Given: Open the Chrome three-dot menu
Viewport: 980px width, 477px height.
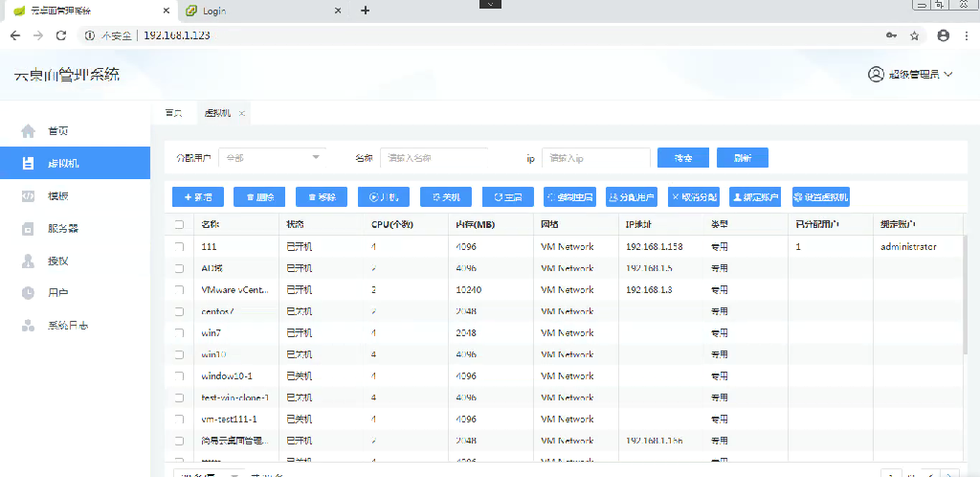Looking at the screenshot, I should [966, 35].
